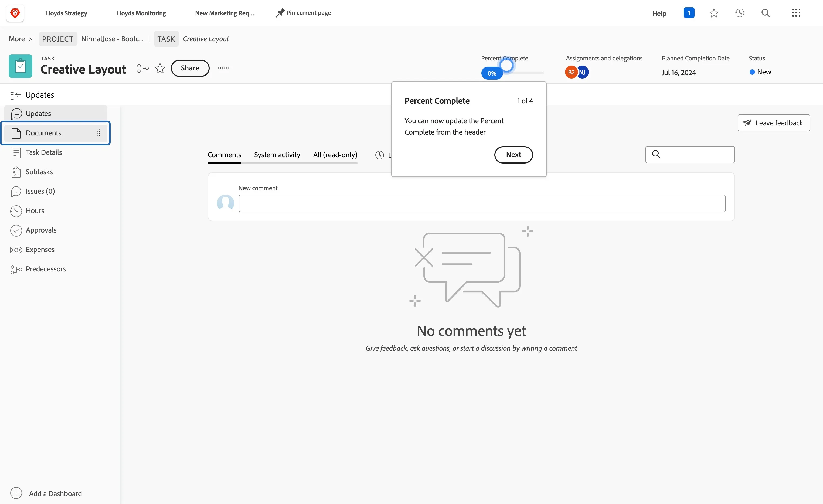Image resolution: width=823 pixels, height=504 pixels.
Task: Switch to All (read-only) tab
Action: (335, 155)
